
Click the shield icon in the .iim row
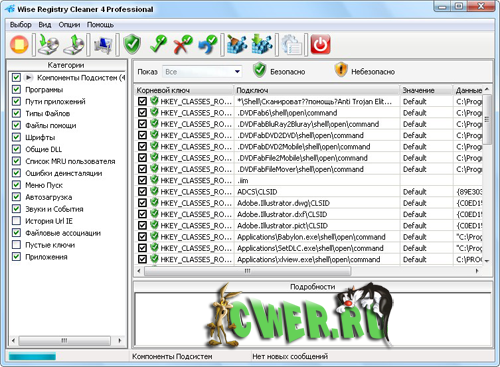pyautogui.click(x=154, y=180)
